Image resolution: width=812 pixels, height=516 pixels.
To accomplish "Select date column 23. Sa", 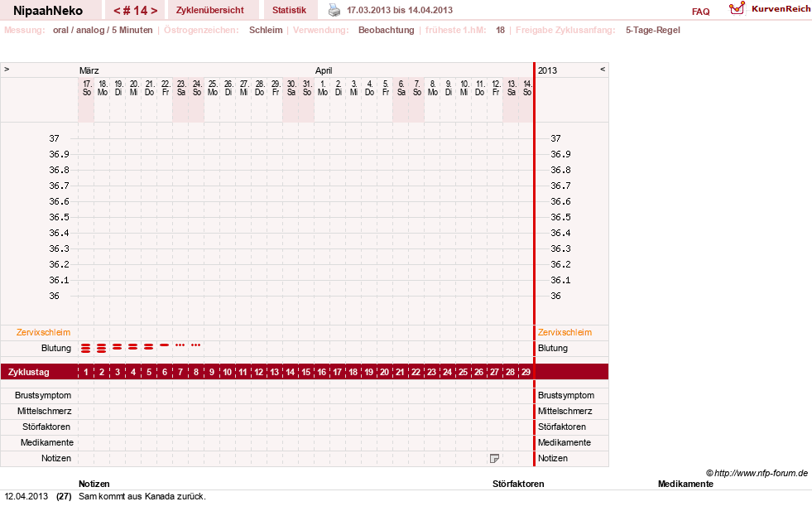I will click(180, 88).
